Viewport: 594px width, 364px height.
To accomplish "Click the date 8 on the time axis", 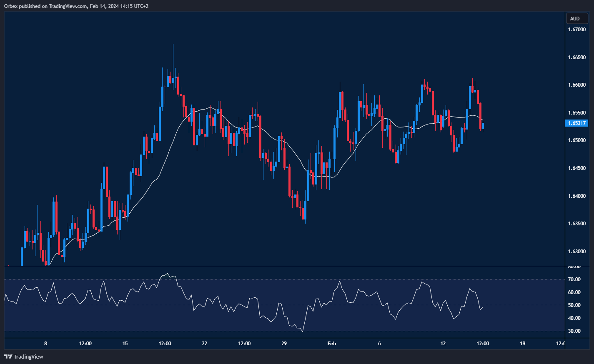I will (x=45, y=344).
